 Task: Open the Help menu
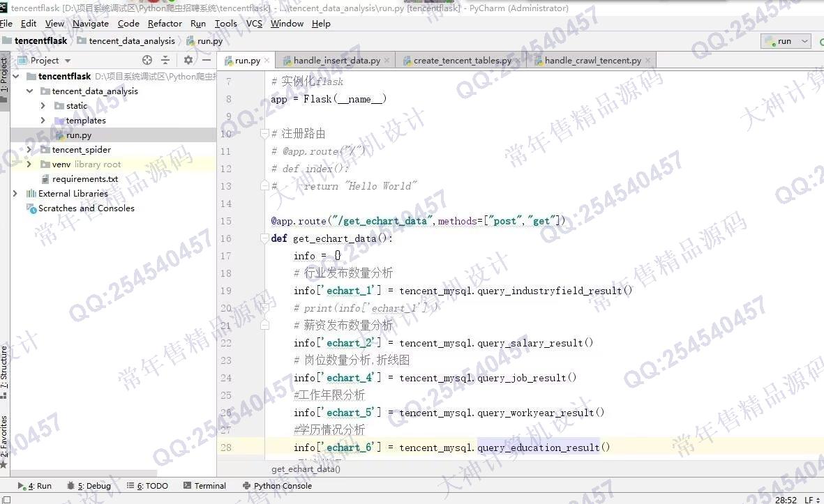tap(321, 24)
